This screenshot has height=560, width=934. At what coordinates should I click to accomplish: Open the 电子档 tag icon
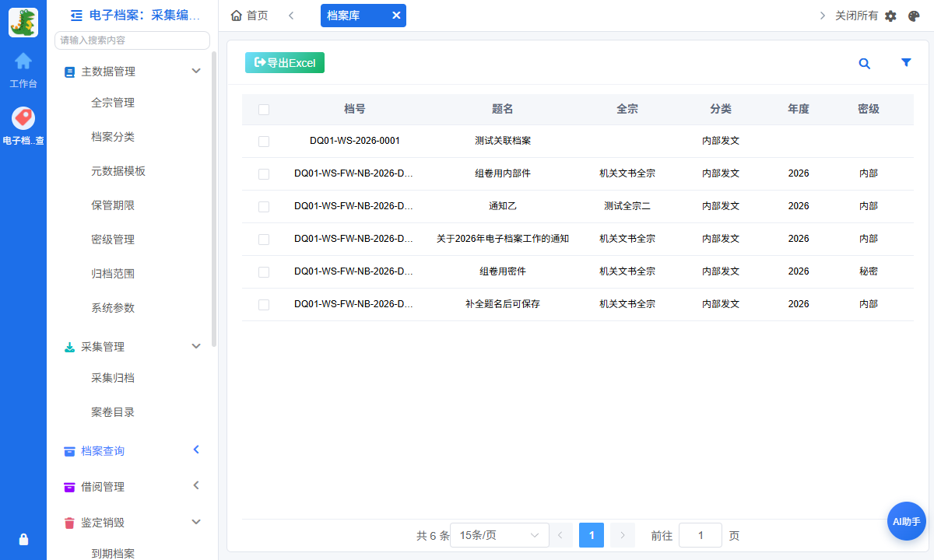(23, 118)
